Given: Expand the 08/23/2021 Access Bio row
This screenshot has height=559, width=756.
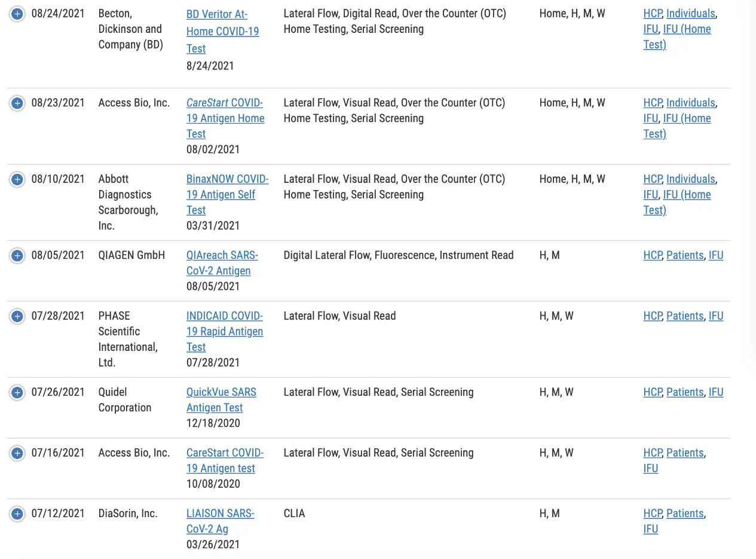Looking at the screenshot, I should coord(17,103).
